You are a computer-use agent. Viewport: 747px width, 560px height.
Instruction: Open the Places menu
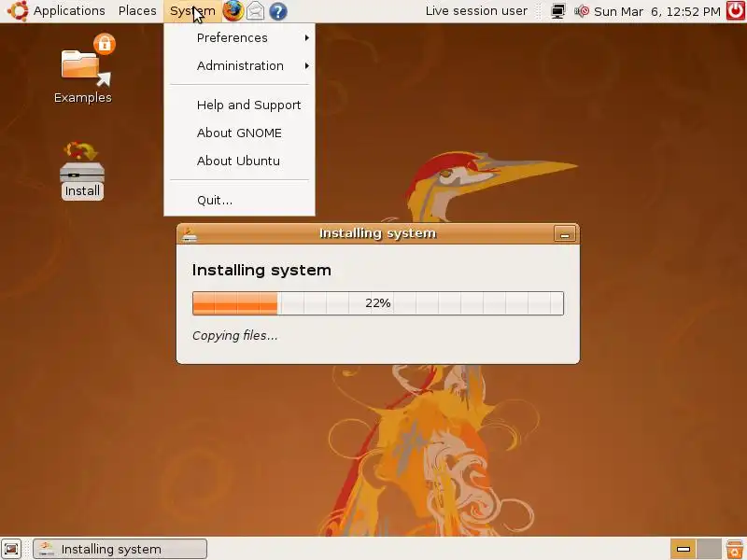[x=137, y=11]
